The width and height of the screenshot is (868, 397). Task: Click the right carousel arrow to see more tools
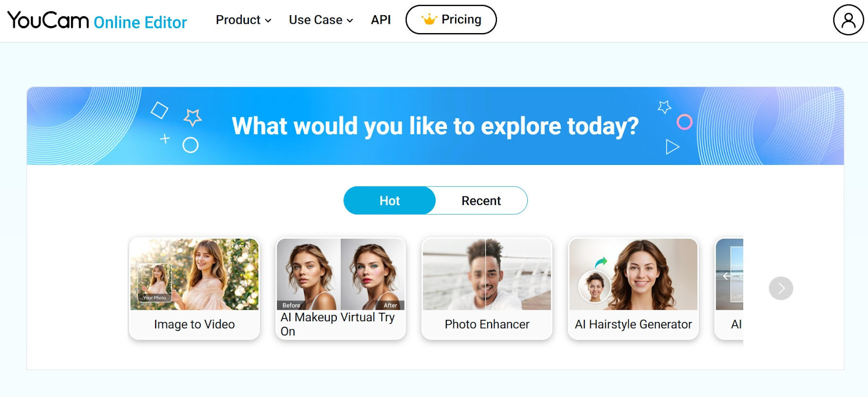(x=781, y=288)
